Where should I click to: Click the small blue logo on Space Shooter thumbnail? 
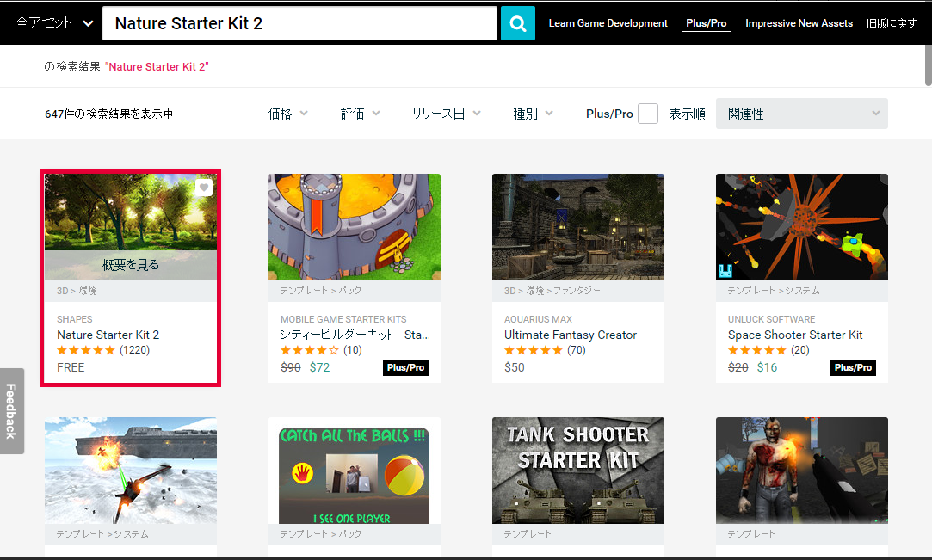725,270
